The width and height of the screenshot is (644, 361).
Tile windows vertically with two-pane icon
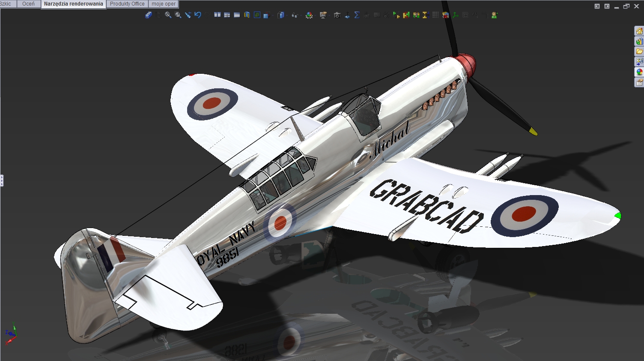click(218, 15)
